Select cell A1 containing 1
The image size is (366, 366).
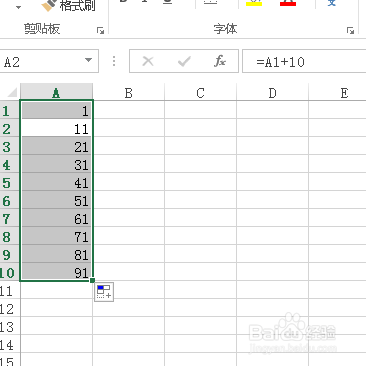[56, 110]
